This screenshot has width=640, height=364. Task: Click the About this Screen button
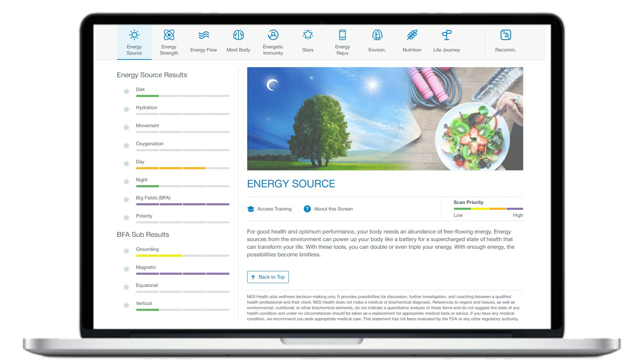330,209
